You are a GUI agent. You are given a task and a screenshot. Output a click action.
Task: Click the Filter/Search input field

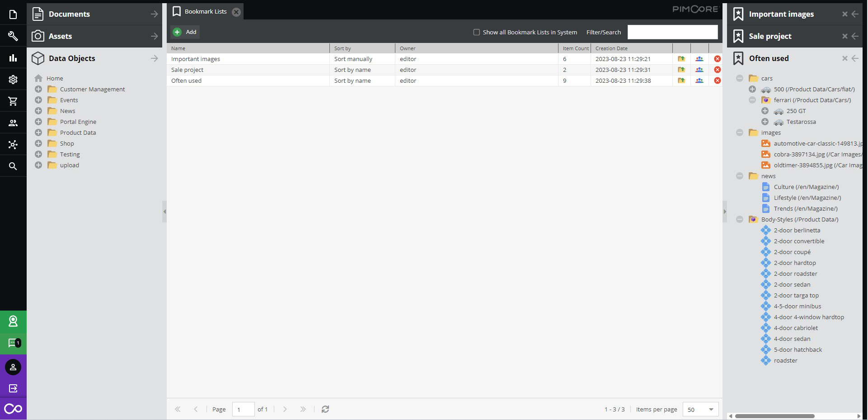(x=672, y=32)
